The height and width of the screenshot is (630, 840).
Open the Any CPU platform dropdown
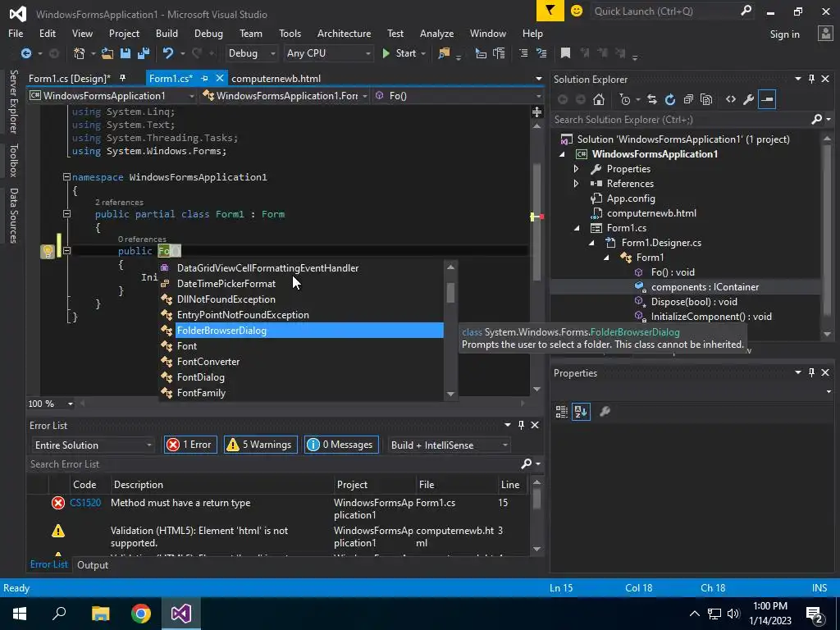[x=328, y=53]
